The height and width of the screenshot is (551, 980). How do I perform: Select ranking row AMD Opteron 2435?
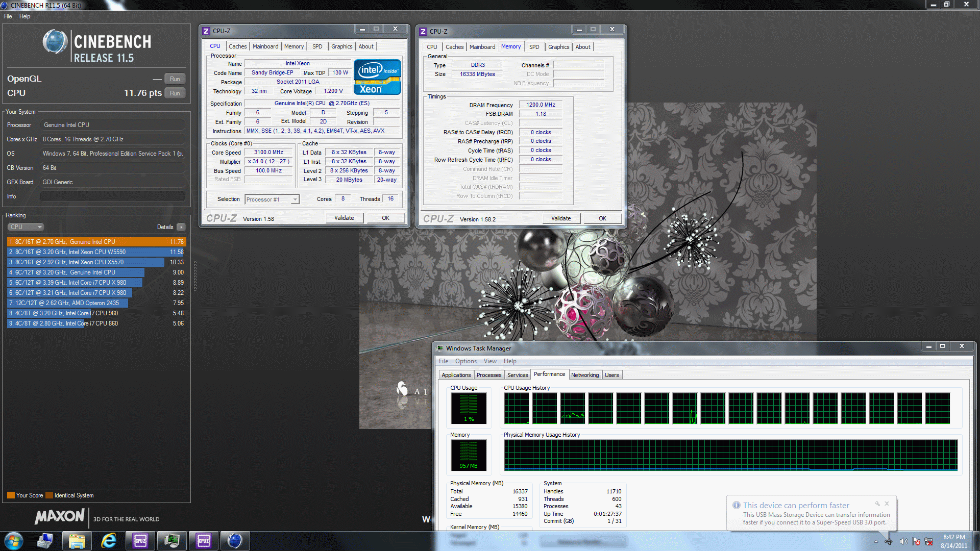click(x=96, y=303)
